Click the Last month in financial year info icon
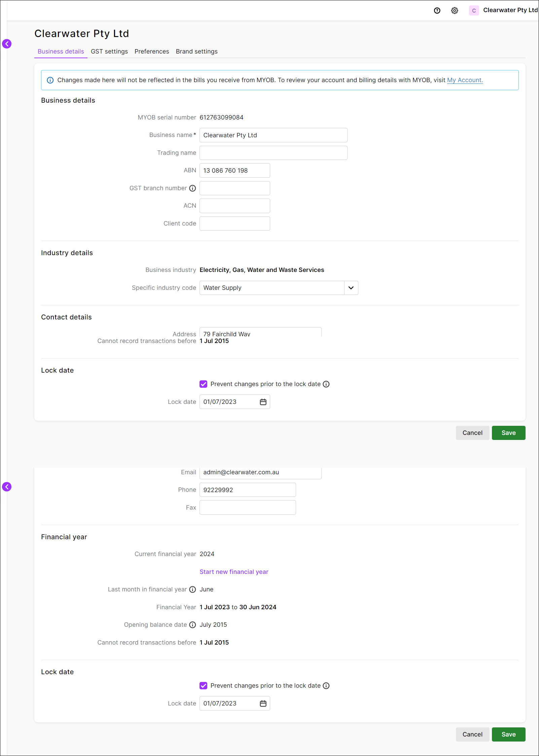This screenshot has width=539, height=756. [x=192, y=589]
